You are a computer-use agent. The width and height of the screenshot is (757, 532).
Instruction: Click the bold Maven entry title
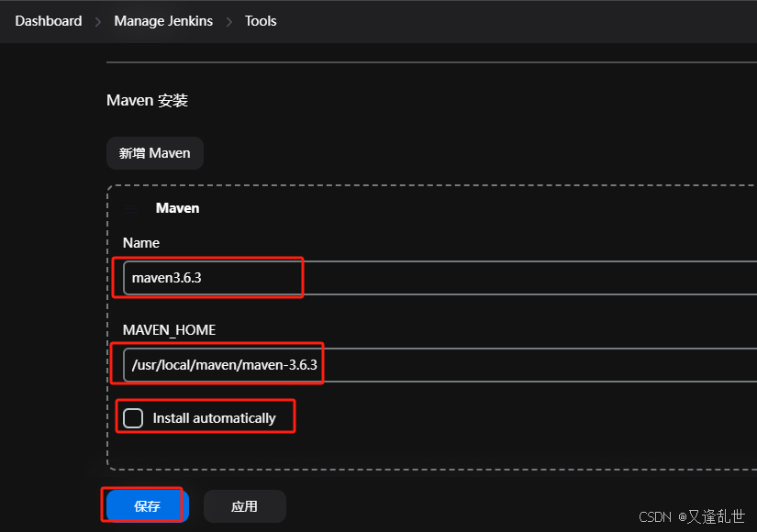click(177, 208)
